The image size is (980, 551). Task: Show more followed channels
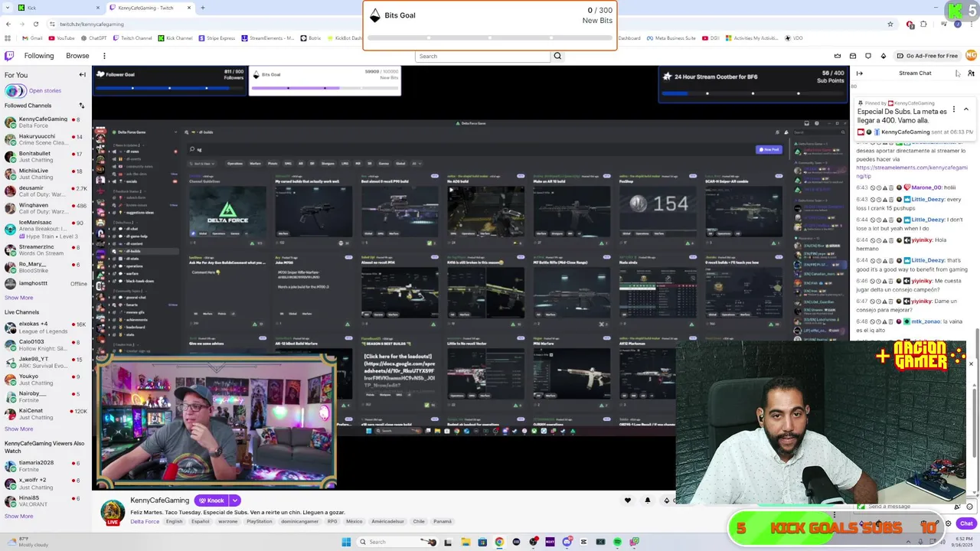pos(18,298)
